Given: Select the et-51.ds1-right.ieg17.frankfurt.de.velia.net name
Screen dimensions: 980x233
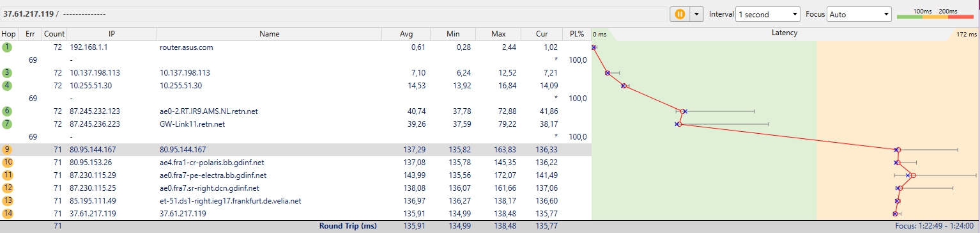Looking at the screenshot, I should pyautogui.click(x=231, y=201).
